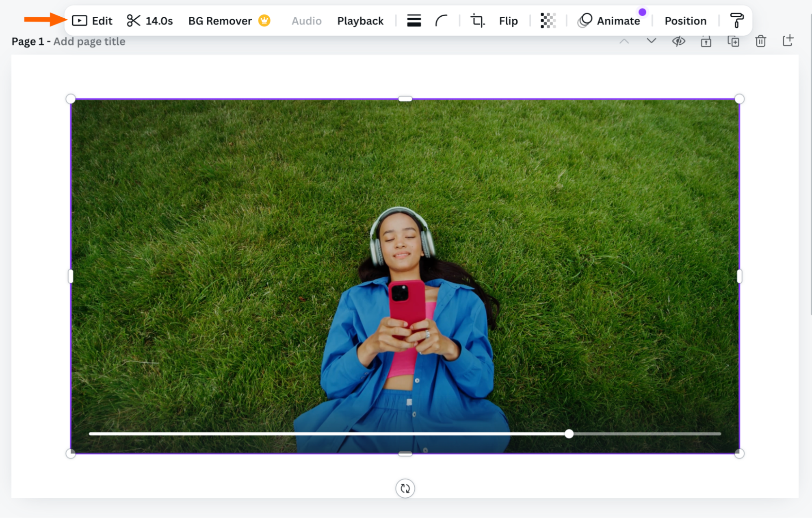Click the lock page icon
This screenshot has width=812, height=518.
(706, 41)
